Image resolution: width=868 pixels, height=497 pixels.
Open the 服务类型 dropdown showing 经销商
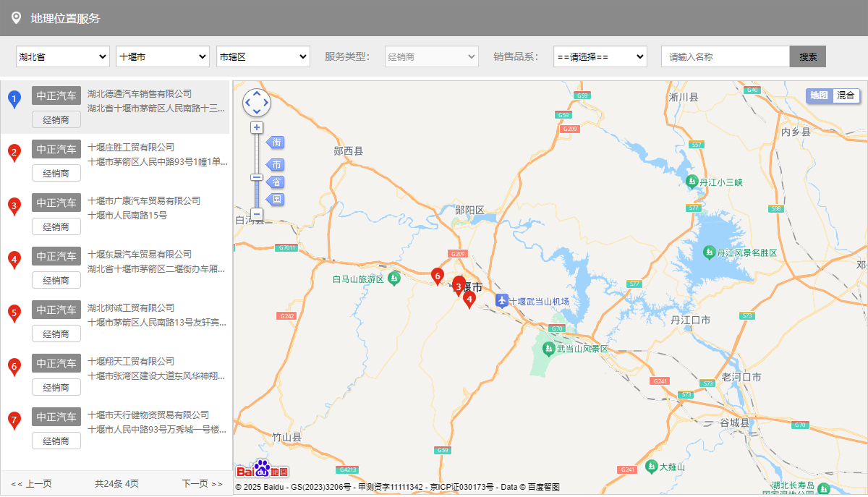pyautogui.click(x=432, y=56)
